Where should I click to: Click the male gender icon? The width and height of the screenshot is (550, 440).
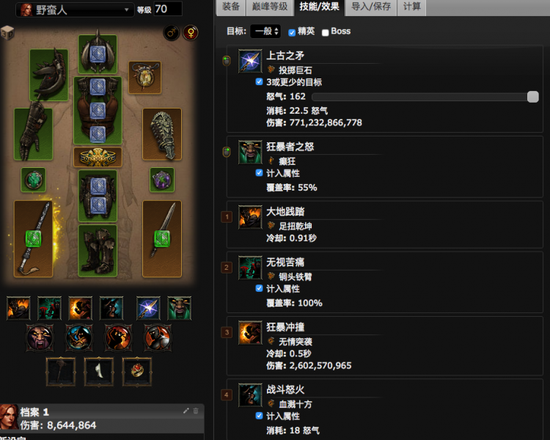[172, 33]
